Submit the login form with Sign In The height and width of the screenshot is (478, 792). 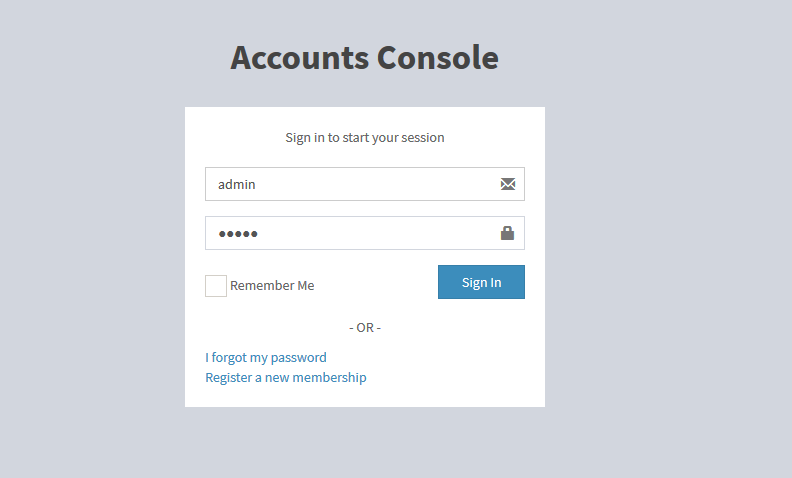481,282
